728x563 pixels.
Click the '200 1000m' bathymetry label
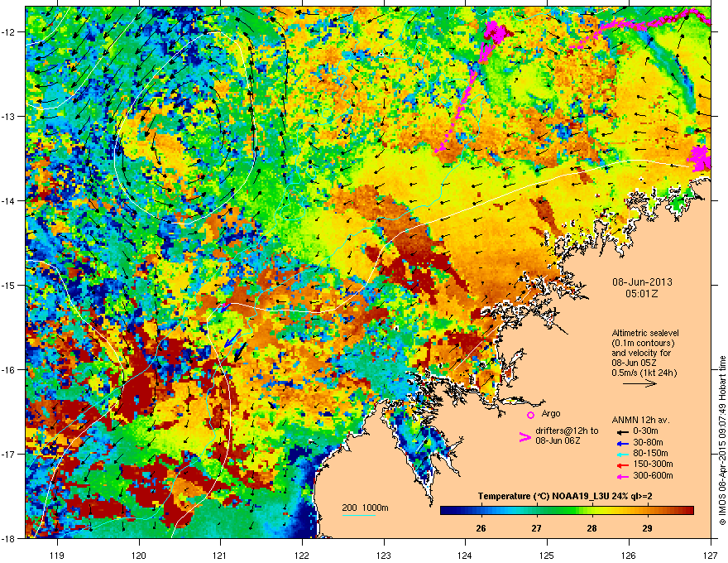[366, 508]
